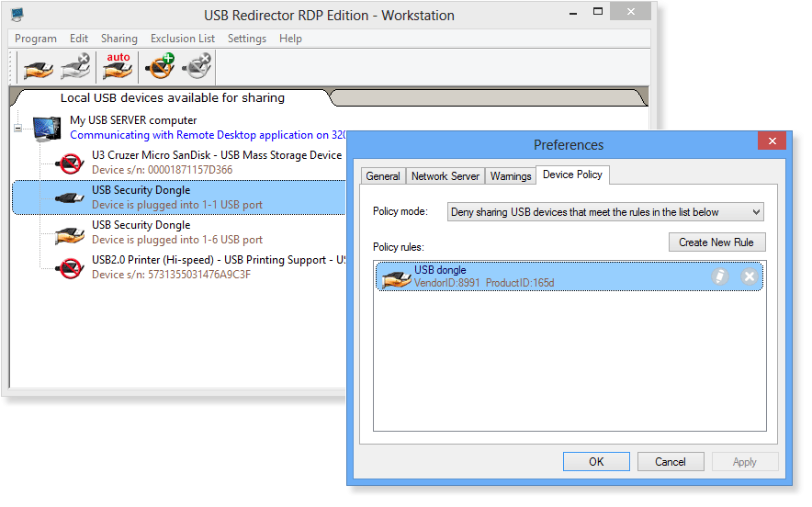
Task: Click the remove exclusion toolbar icon
Action: (197, 68)
